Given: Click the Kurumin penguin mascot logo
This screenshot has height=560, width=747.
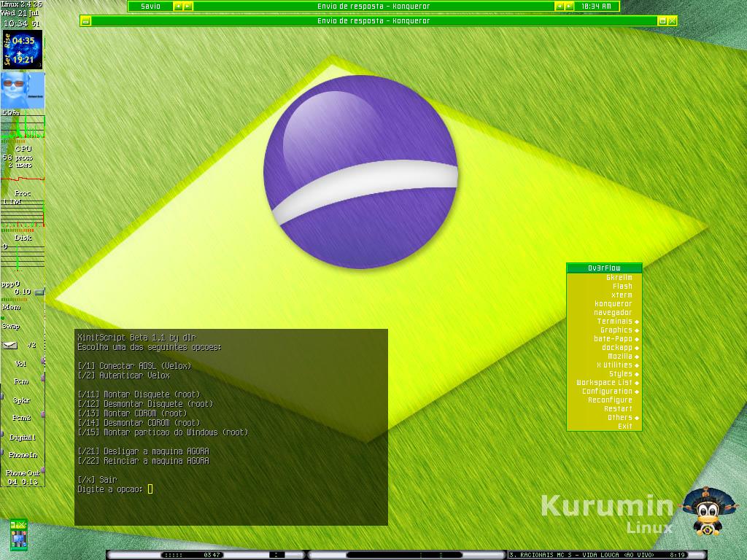Looking at the screenshot, I should coord(709,511).
